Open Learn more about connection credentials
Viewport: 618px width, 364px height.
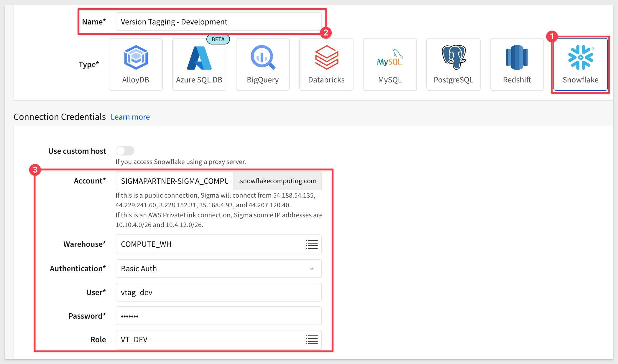130,117
